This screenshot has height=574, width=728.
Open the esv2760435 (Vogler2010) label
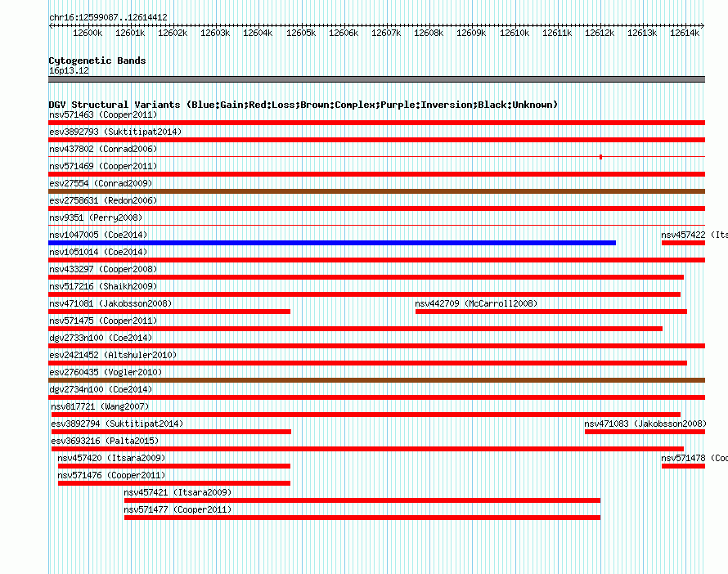click(x=106, y=372)
